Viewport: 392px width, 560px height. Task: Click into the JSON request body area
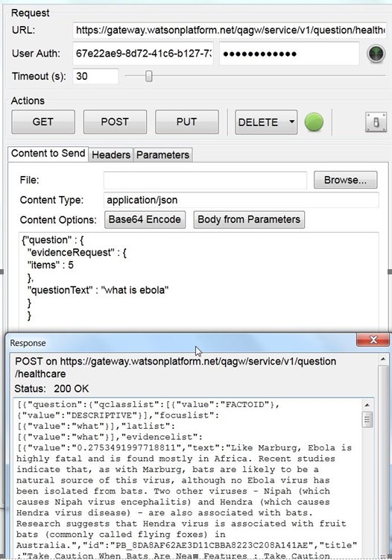point(198,282)
